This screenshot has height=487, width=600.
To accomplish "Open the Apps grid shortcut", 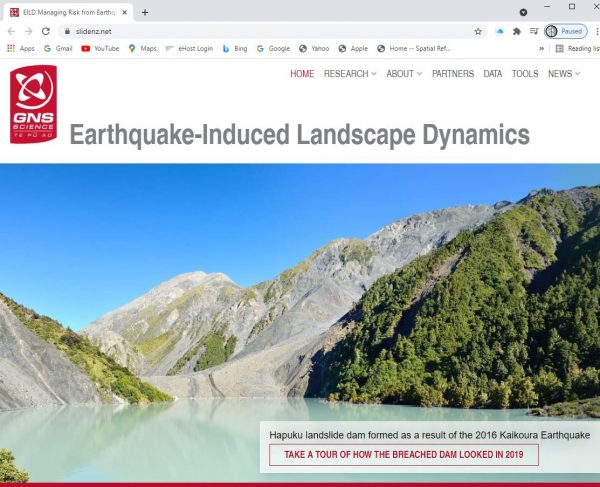I will click(21, 49).
